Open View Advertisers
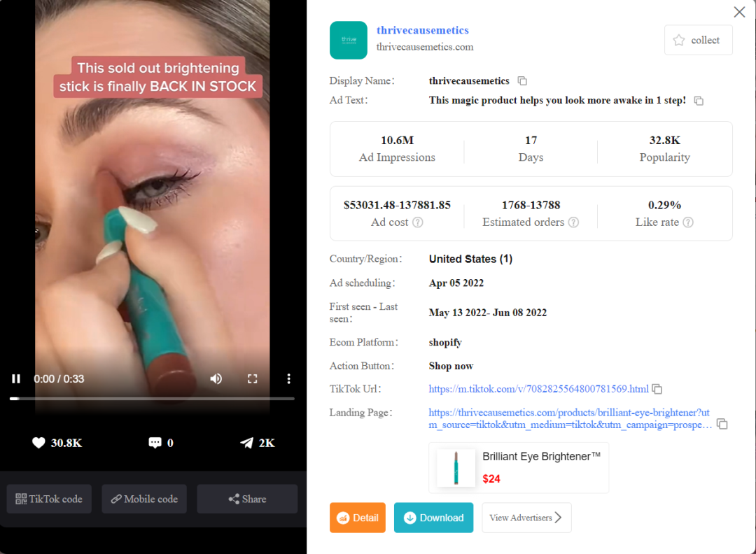Viewport: 756px width, 554px height. [526, 518]
